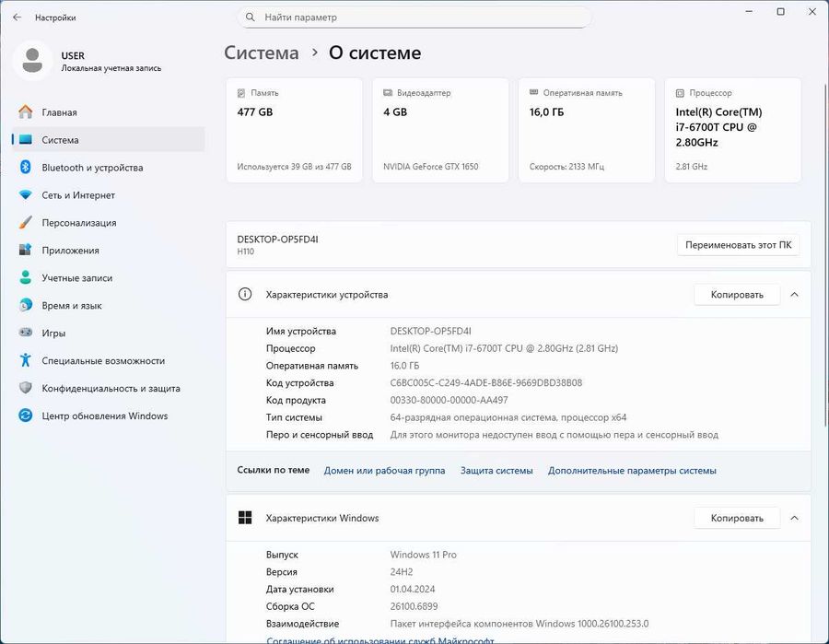Open Главная in the sidebar

[x=109, y=112]
